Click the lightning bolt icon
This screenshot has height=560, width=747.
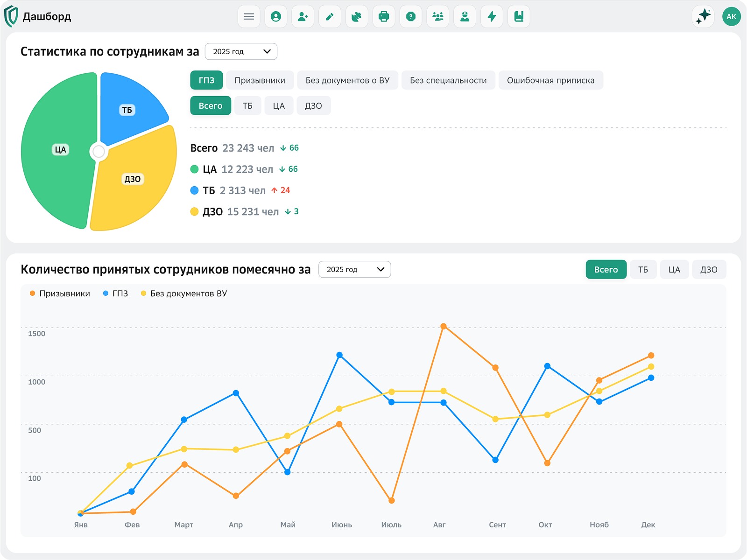coord(492,16)
